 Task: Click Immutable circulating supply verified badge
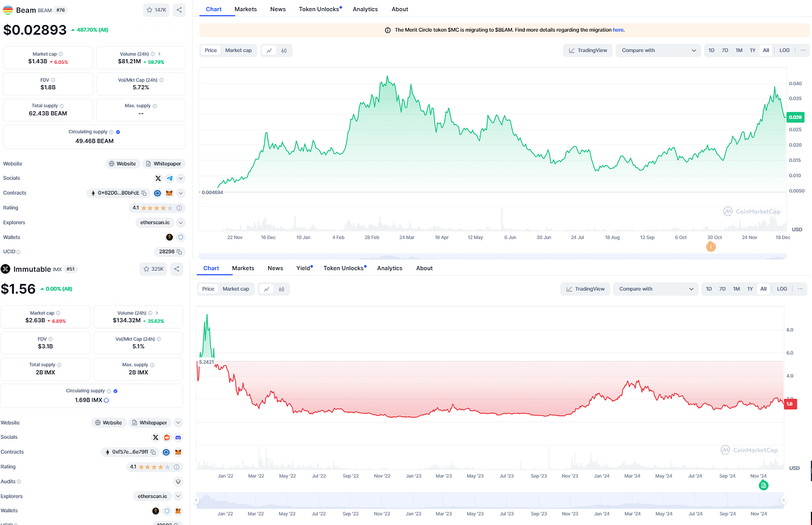tap(115, 391)
